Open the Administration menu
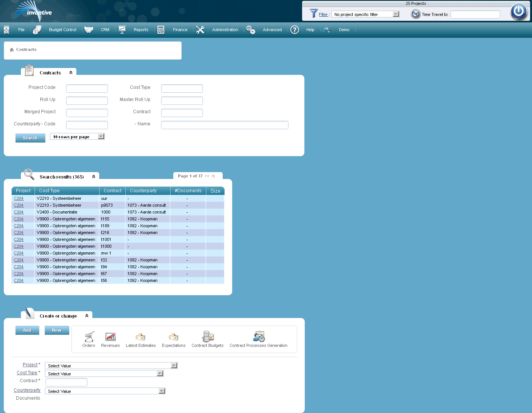532x413 pixels. (225, 30)
